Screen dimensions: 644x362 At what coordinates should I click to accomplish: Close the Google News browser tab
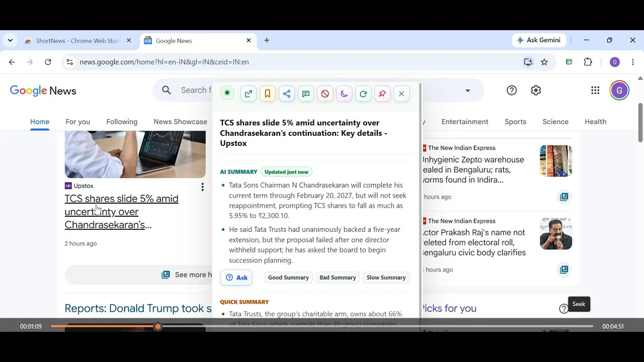tap(249, 41)
